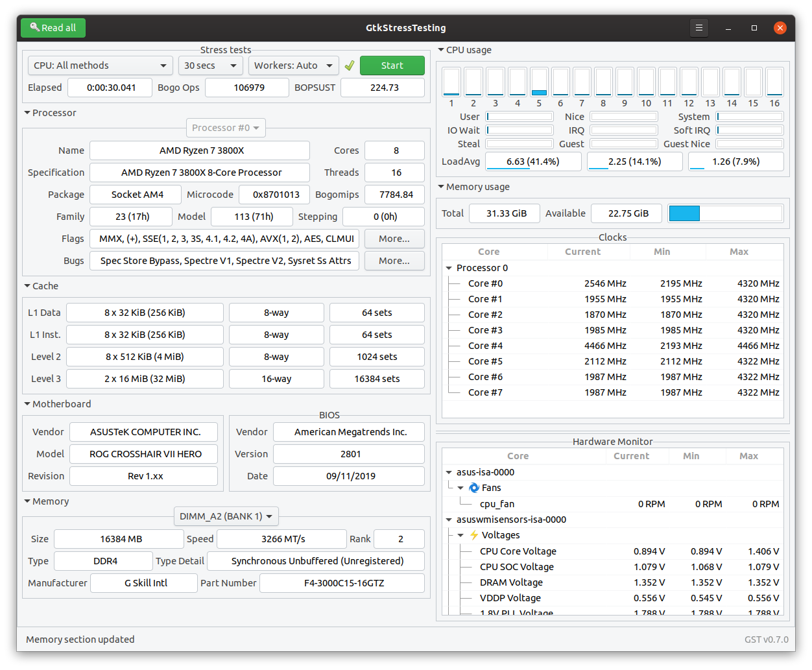
Task: Click the BOPSUST value field
Action: 383,88
